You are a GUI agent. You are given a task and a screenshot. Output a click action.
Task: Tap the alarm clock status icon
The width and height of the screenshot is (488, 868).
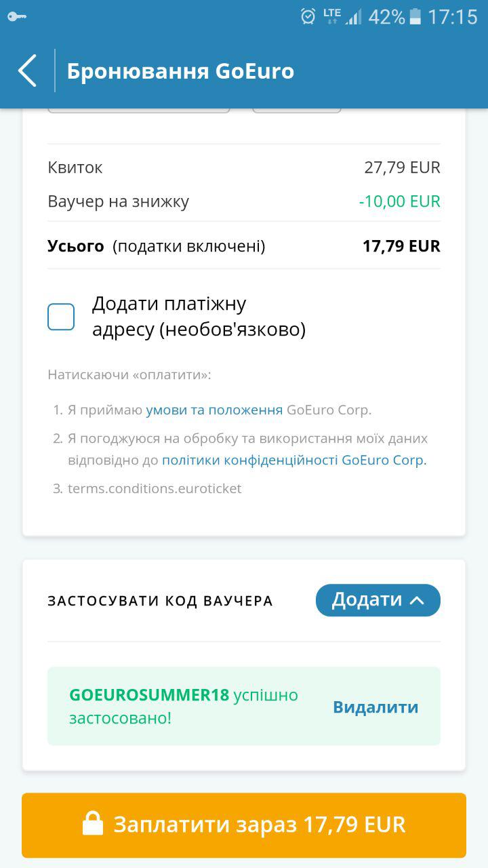pos(308,16)
